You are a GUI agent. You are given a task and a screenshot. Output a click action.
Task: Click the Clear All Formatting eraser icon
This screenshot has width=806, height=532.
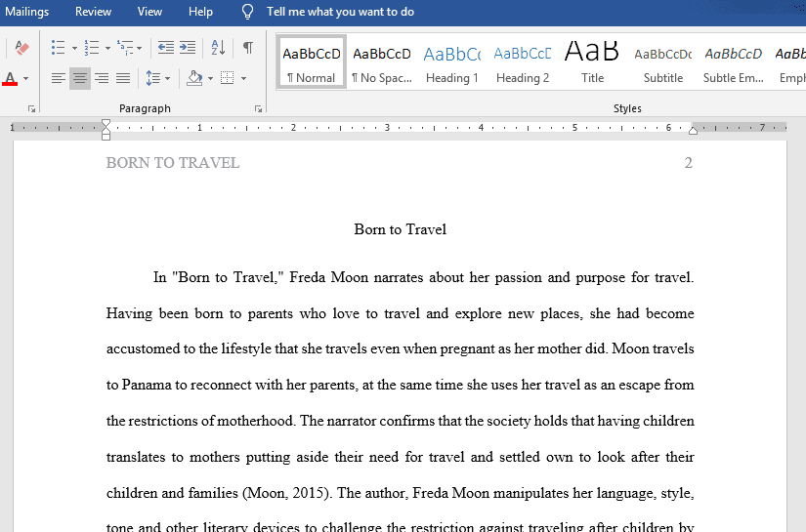coord(21,48)
